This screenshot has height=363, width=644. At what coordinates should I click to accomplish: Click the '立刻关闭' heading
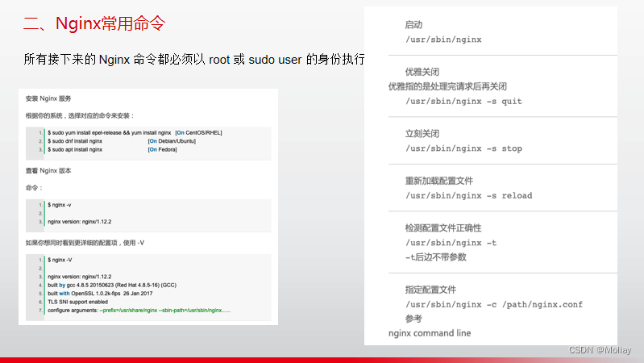[x=422, y=134]
